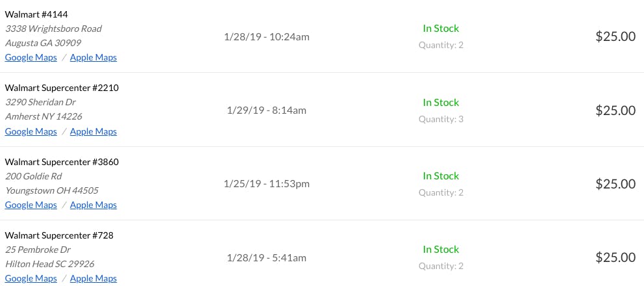
Task: Open Google Maps for Supercenter #728
Action: click(x=31, y=278)
